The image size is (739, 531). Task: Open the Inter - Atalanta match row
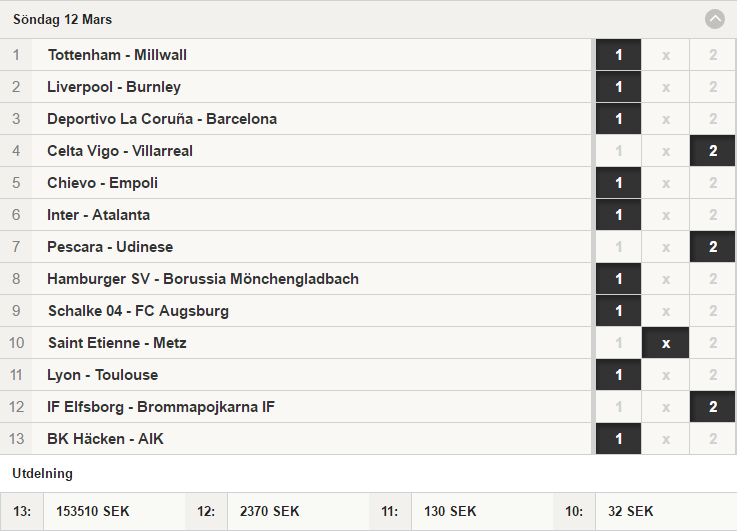click(296, 215)
